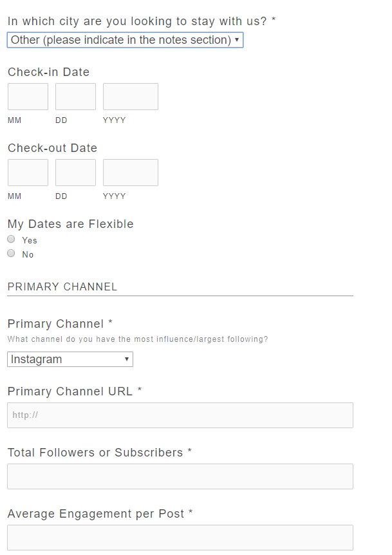Screen dimensions: 392x555
Task: Click the PRIMARY CHANNEL section heading
Action: click(x=62, y=287)
